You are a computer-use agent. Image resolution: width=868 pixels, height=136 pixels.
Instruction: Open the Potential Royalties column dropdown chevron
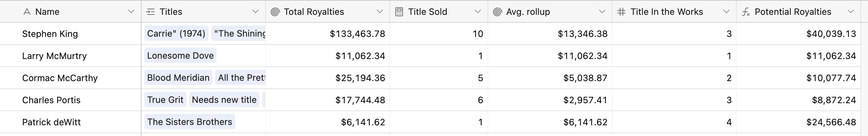(x=851, y=11)
